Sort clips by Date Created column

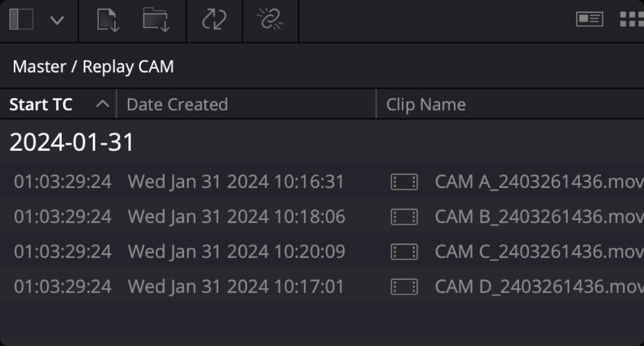(177, 104)
